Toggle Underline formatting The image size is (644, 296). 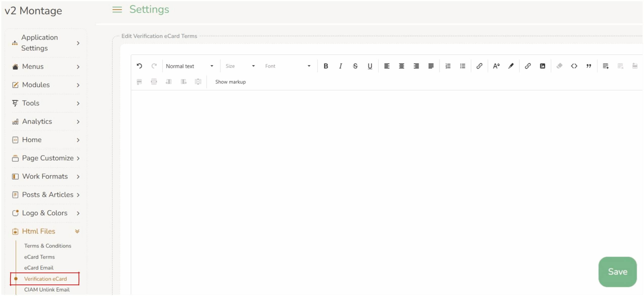pyautogui.click(x=370, y=66)
